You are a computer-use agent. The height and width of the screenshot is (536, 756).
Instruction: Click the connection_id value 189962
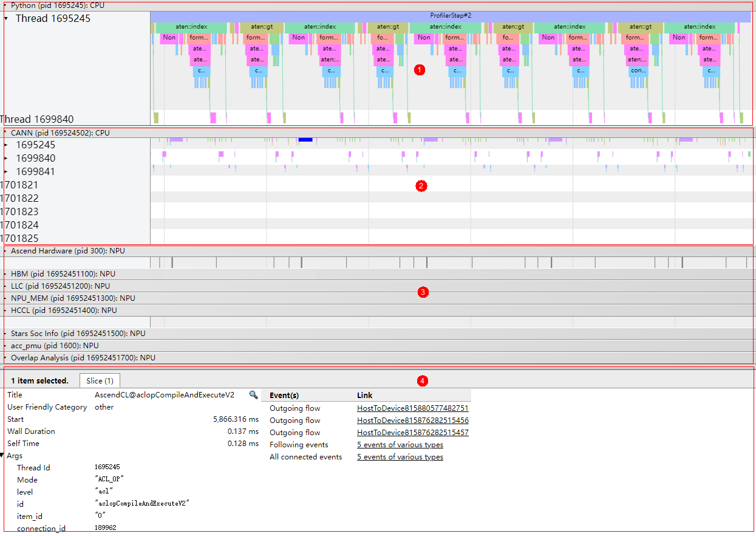click(x=106, y=528)
